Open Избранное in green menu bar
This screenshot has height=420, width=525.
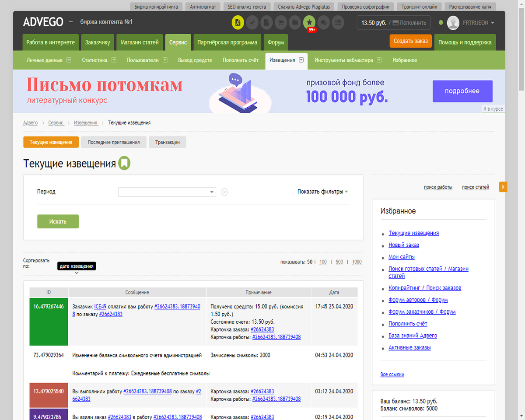pyautogui.click(x=405, y=60)
